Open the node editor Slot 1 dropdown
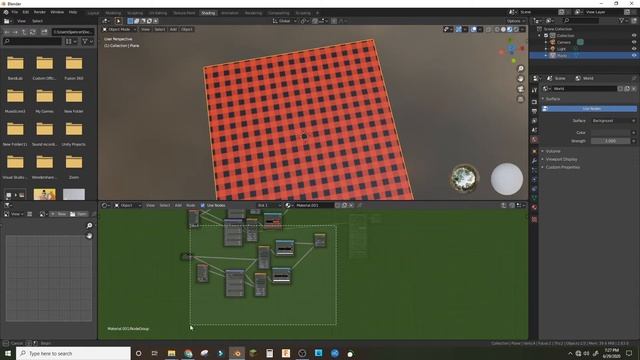 point(269,205)
